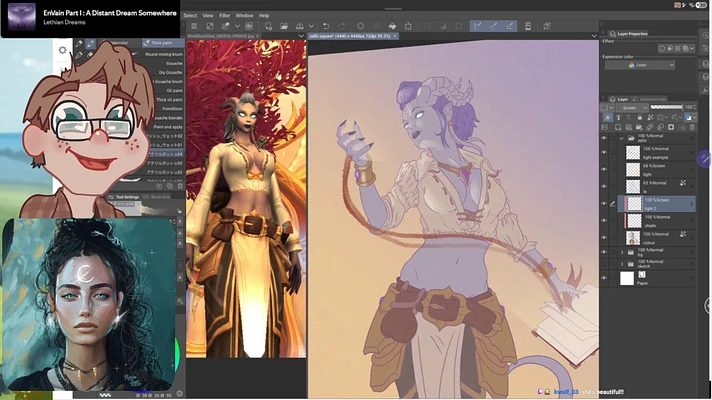Choose 'Pointillism' brush

[x=173, y=109]
